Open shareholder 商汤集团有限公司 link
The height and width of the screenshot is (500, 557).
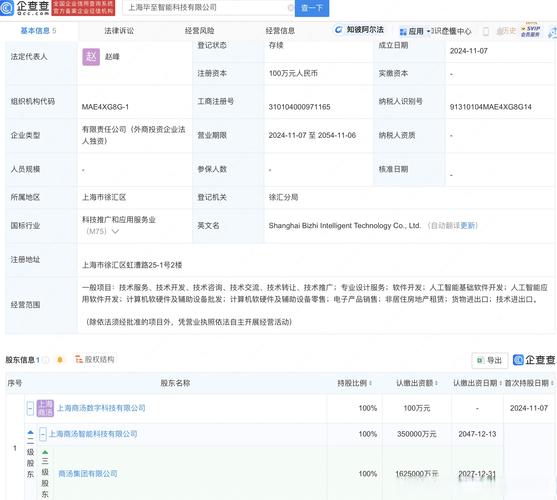click(x=88, y=473)
